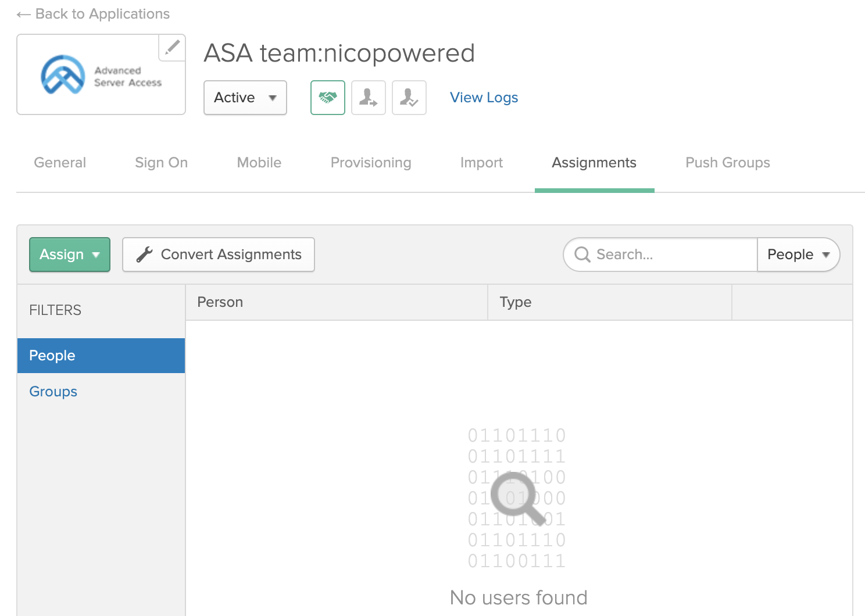
Task: Switch to the Push Groups tab
Action: pyautogui.click(x=727, y=163)
